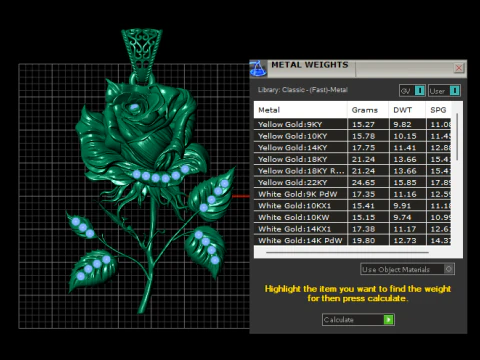Click the vertical scrollbar of the metal list
The image size is (480, 360).
pyautogui.click(x=457, y=137)
